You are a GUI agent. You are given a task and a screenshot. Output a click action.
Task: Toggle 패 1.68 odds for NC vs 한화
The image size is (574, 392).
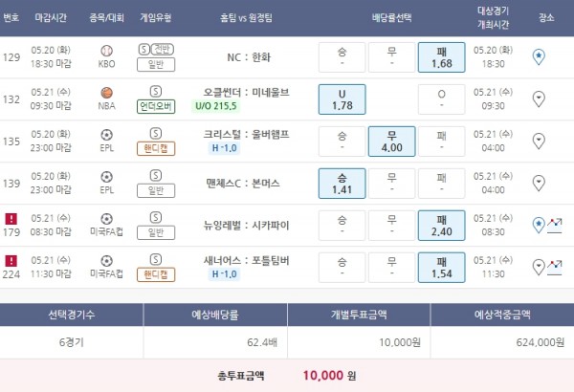tap(441, 57)
